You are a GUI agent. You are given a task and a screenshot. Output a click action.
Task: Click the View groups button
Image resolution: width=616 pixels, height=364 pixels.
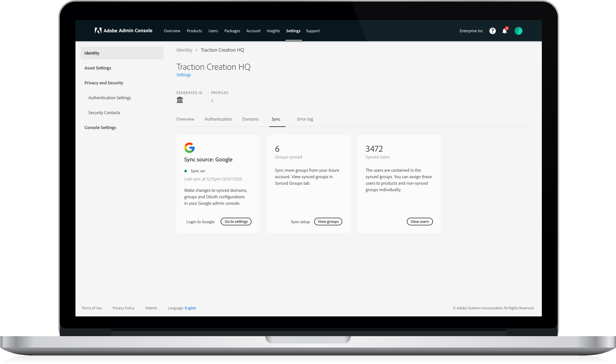(x=328, y=221)
